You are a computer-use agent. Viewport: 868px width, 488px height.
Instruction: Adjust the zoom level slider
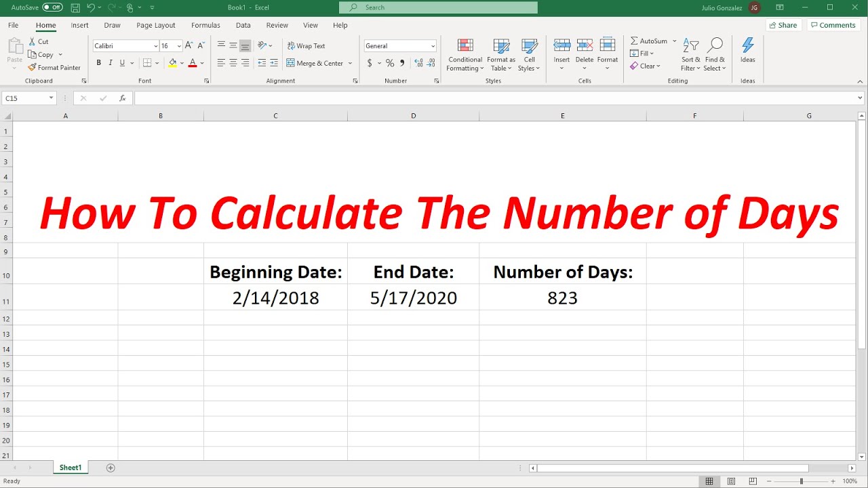pyautogui.click(x=801, y=481)
